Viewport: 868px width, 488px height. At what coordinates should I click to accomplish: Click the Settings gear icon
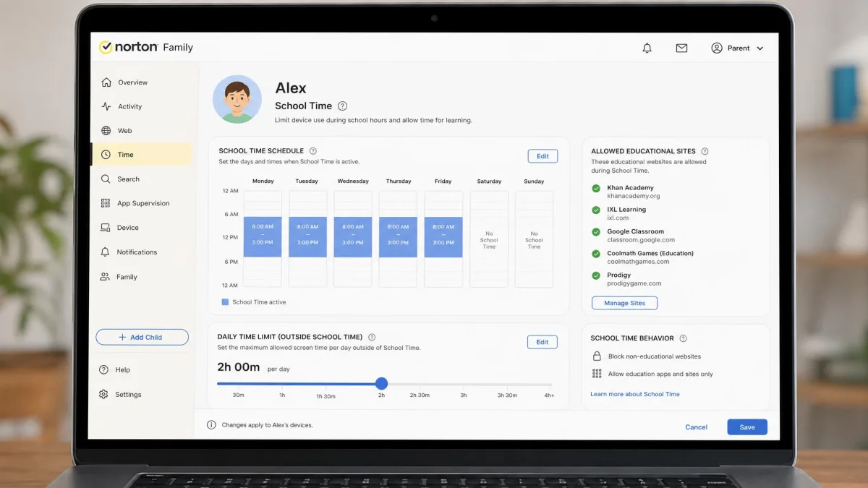click(104, 394)
